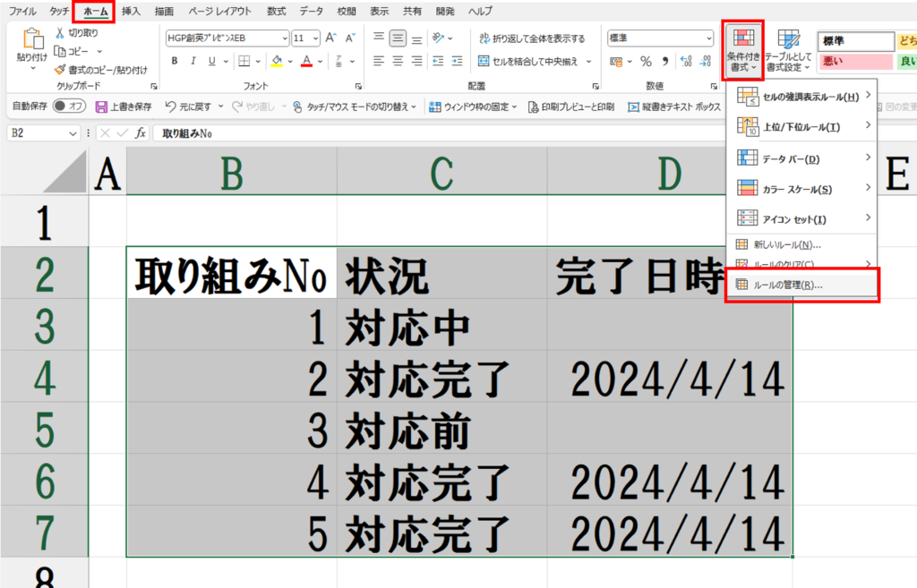Choose Manage Rules (ルールの管理) from the menu
The width and height of the screenshot is (917, 588).
801,285
